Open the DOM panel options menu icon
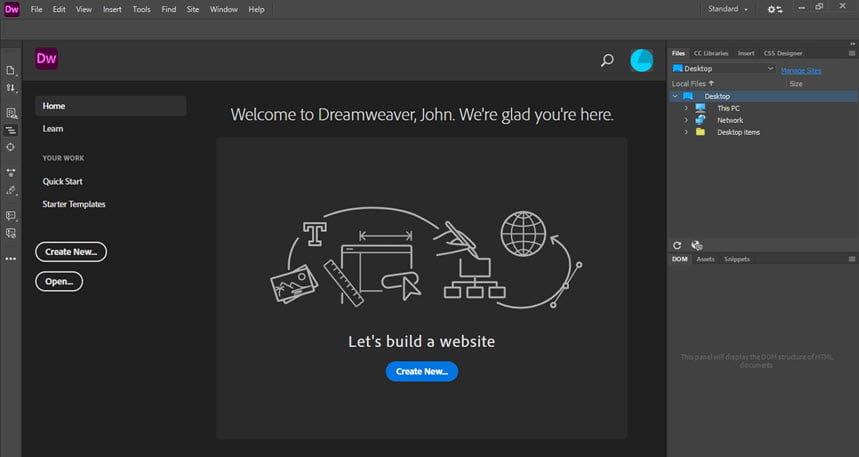Viewport: 859px width, 457px height. click(851, 259)
